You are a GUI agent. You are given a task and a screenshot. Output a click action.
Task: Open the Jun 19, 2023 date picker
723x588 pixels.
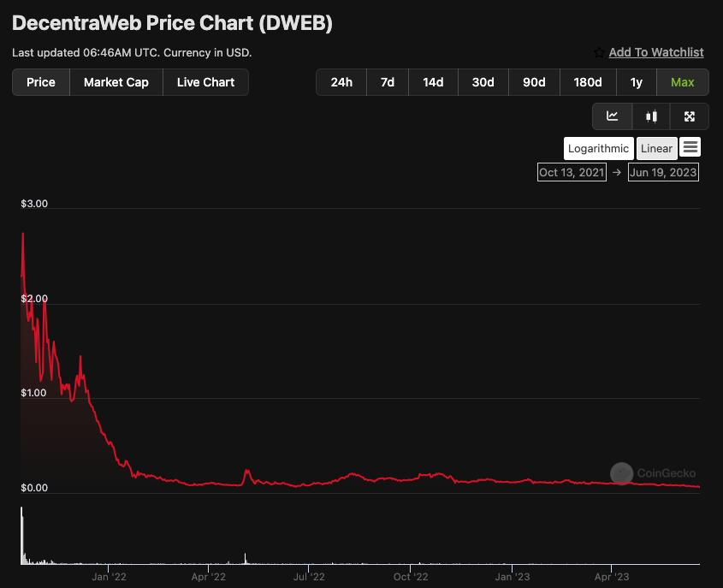pyautogui.click(x=663, y=172)
